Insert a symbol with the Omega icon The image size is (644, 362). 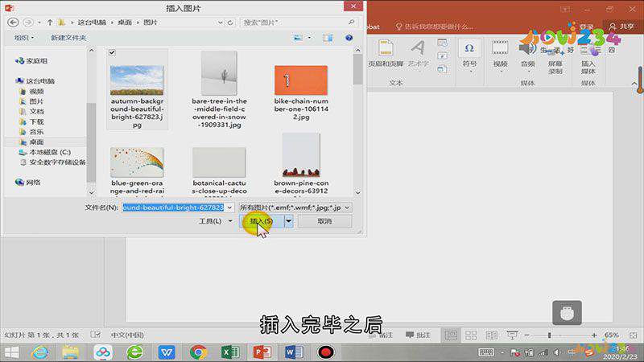(x=469, y=56)
